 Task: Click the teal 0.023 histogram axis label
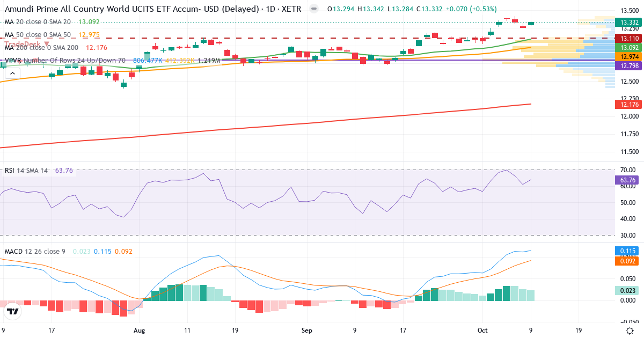pos(626,290)
